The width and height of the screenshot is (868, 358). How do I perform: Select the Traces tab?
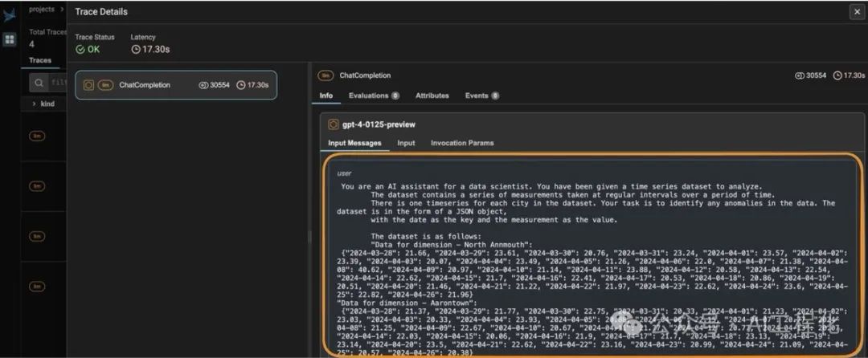point(40,60)
